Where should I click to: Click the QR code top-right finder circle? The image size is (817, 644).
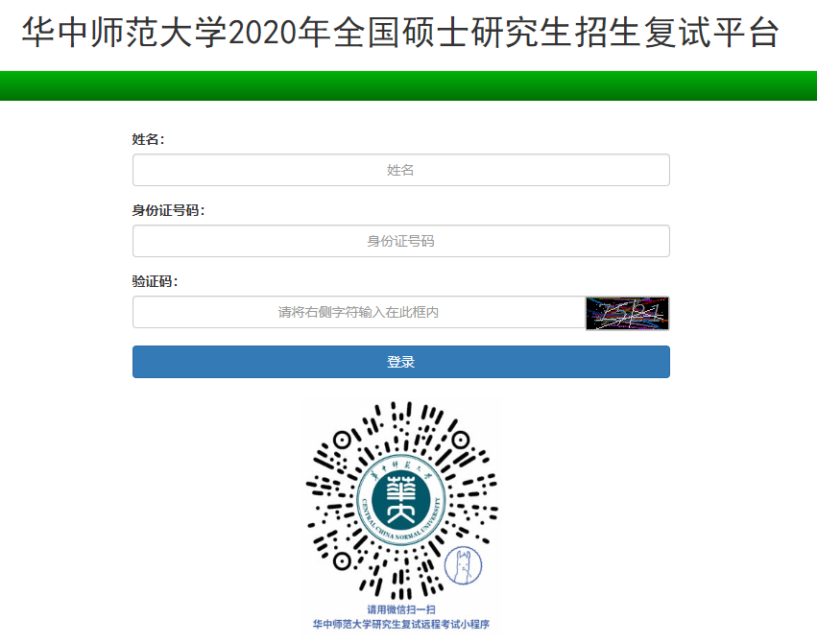(461, 441)
